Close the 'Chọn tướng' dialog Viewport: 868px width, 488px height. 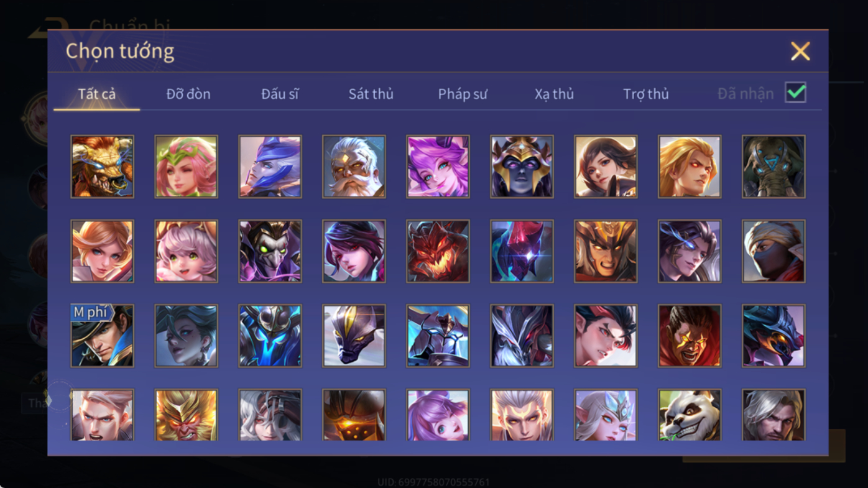click(800, 51)
